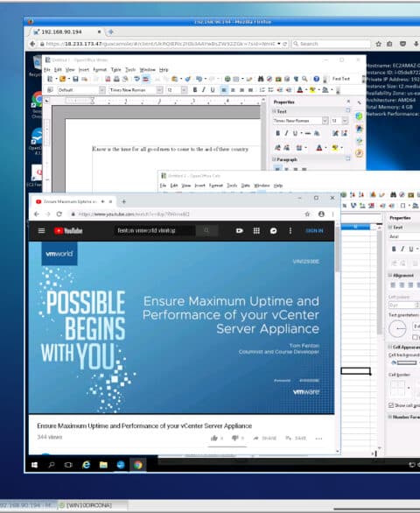
Task: Open the Writer Table menu
Action: click(116, 70)
